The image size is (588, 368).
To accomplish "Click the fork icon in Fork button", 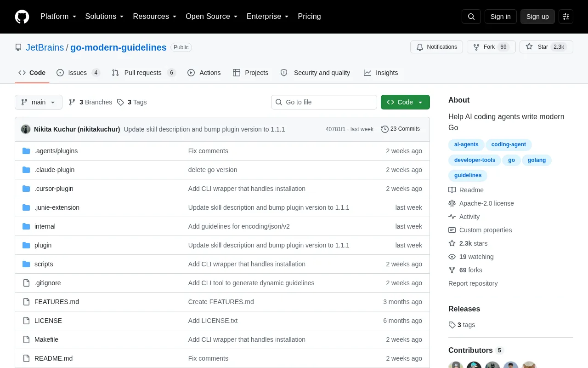I will tap(476, 47).
